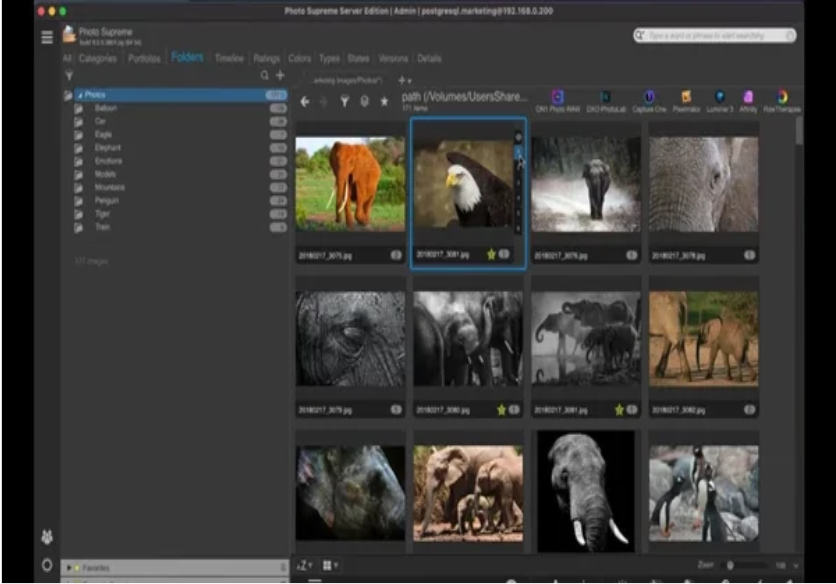Select the Emotions folder
The height and width of the screenshot is (584, 836).
click(x=180, y=161)
